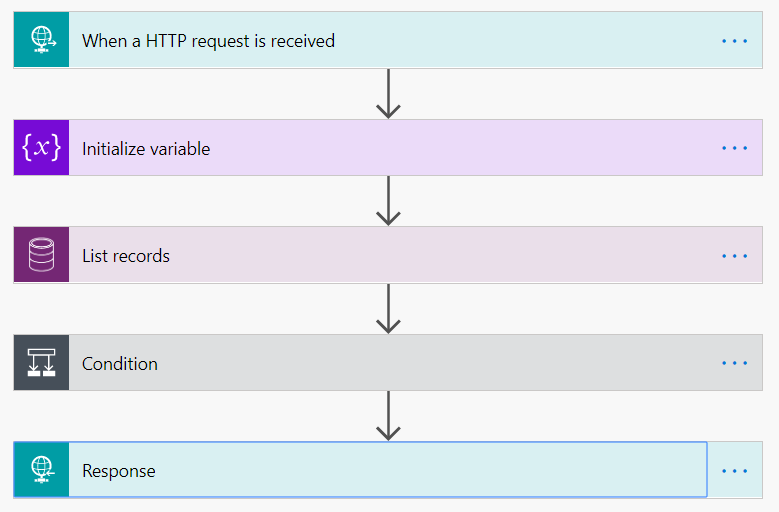779x512 pixels.
Task: Expand the Initialize variable action card
Action: pyautogui.click(x=146, y=148)
